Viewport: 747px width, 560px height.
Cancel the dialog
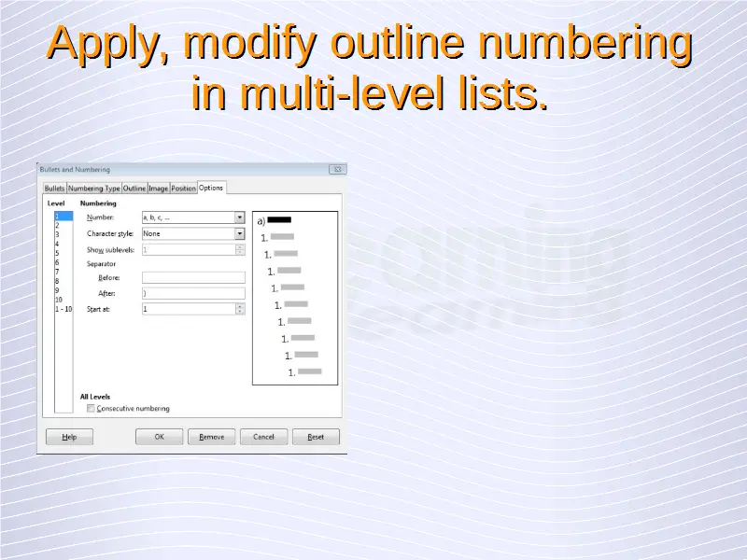263,437
